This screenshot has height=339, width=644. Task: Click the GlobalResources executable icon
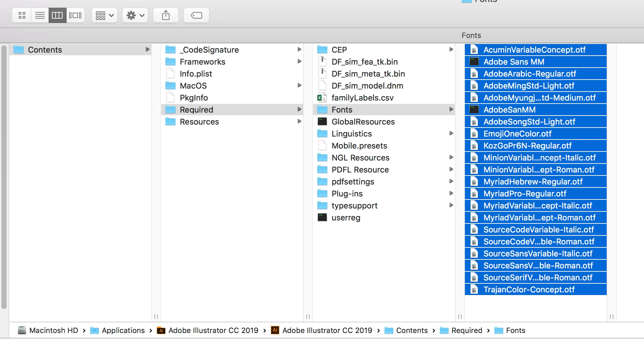(x=322, y=122)
